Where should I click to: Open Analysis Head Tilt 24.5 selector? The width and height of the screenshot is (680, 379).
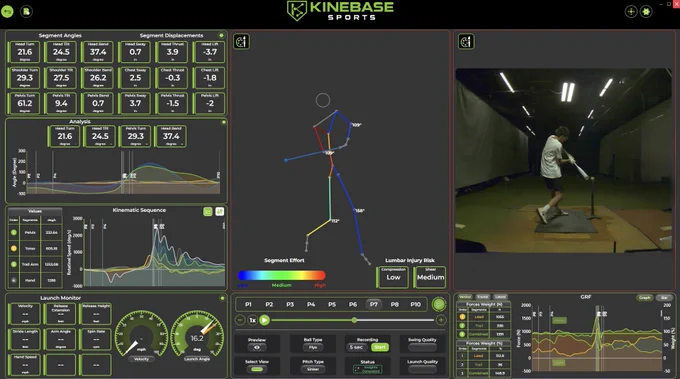[x=100, y=136]
